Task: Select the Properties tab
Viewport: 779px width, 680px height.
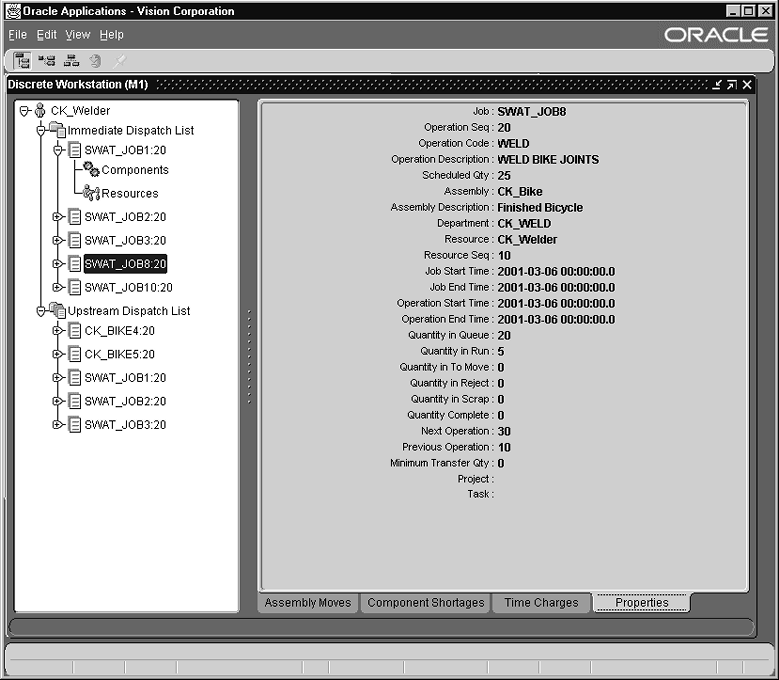Action: click(x=641, y=603)
